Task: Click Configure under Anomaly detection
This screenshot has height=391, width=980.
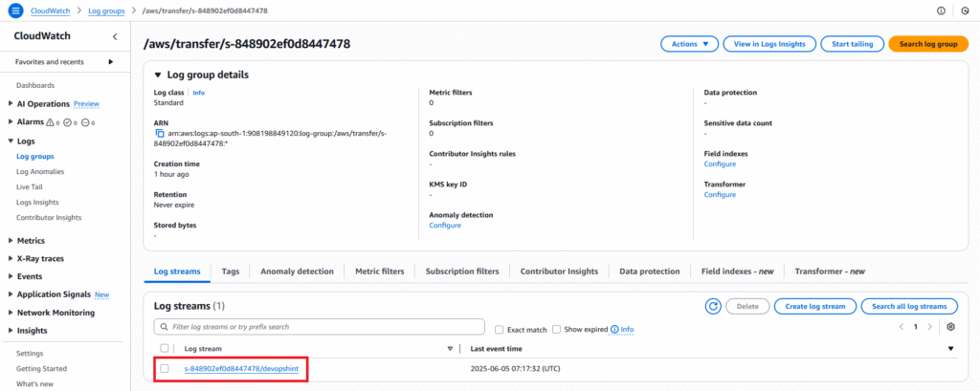Action: click(445, 225)
